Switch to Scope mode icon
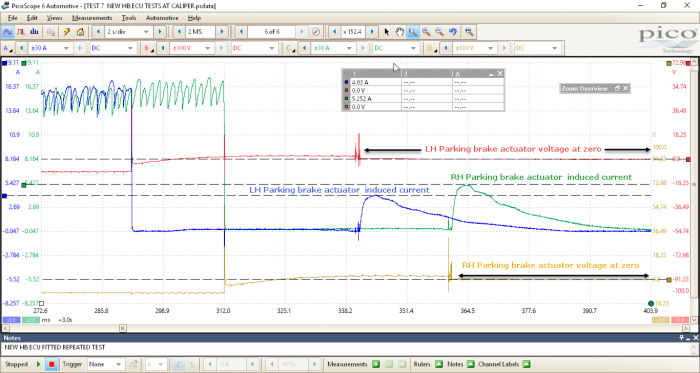The height and width of the screenshot is (373, 700). [8, 32]
